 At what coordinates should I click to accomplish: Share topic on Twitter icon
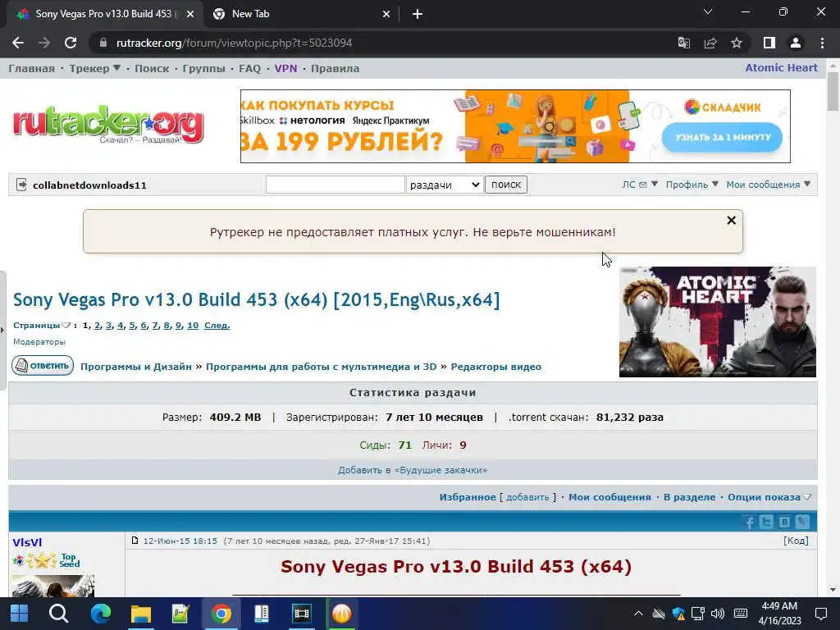(767, 522)
